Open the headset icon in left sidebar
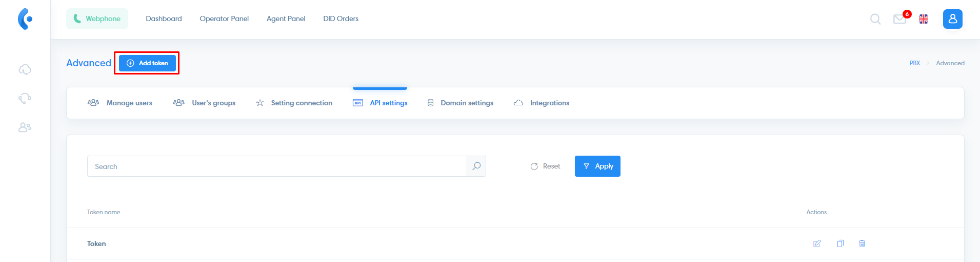The width and height of the screenshot is (980, 262). point(25,98)
